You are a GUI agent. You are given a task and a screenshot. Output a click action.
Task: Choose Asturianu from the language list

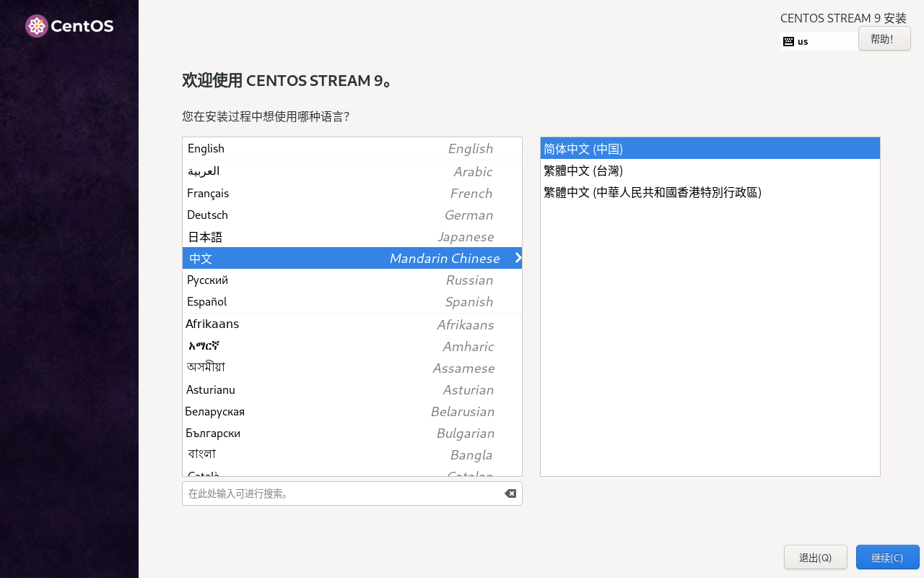coord(352,389)
